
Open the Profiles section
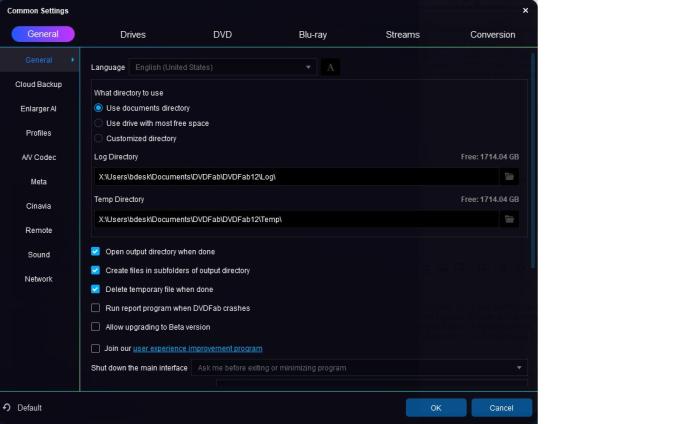(x=39, y=133)
